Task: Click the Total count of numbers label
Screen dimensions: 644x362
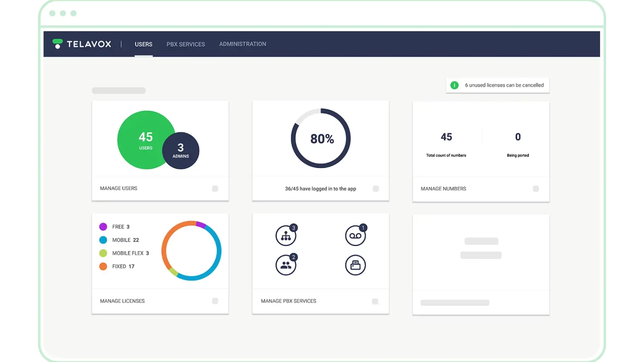Action: click(446, 155)
